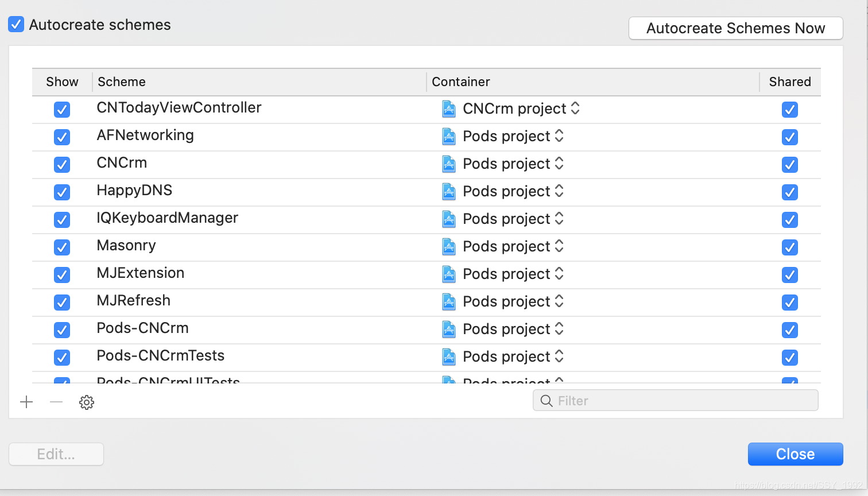
Task: Click the Shared column header
Action: 790,82
